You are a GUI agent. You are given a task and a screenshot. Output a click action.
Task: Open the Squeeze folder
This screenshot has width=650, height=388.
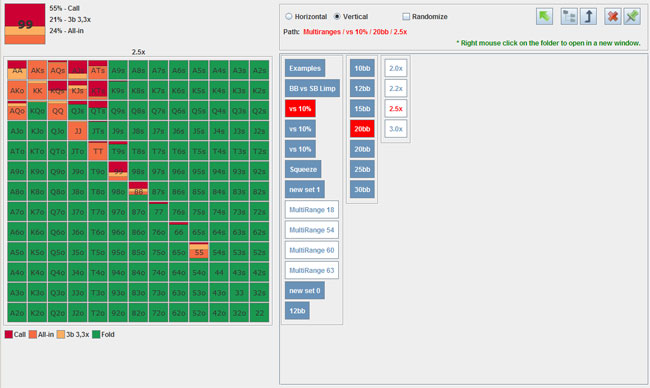[303, 169]
